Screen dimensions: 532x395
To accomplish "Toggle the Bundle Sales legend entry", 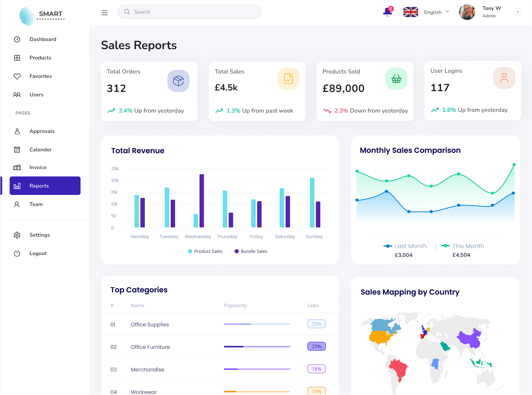I will (250, 251).
